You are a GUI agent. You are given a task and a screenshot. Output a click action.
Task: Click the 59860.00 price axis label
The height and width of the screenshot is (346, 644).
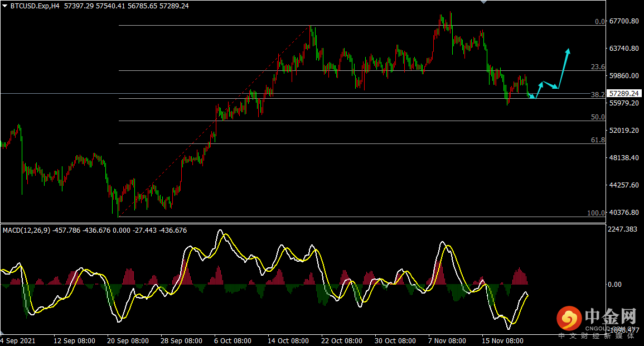pos(624,75)
